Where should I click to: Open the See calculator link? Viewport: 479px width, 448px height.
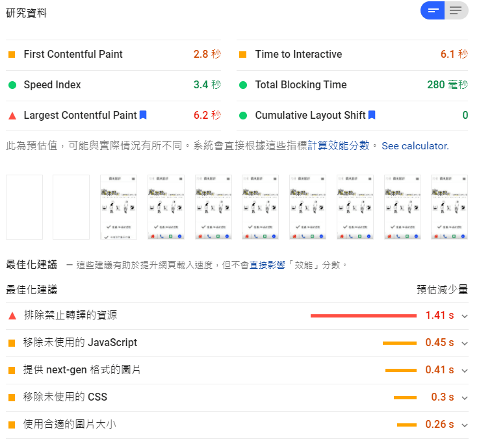point(415,146)
